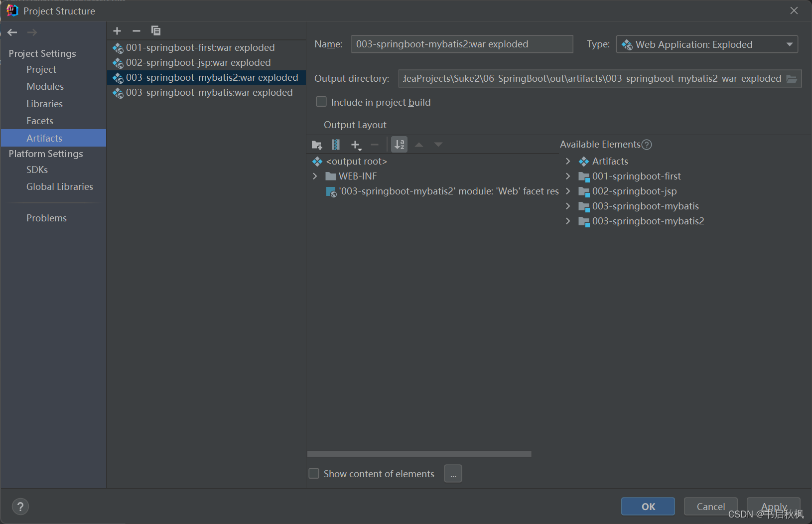Open the artifact Type dropdown
The image size is (812, 524).
point(707,44)
